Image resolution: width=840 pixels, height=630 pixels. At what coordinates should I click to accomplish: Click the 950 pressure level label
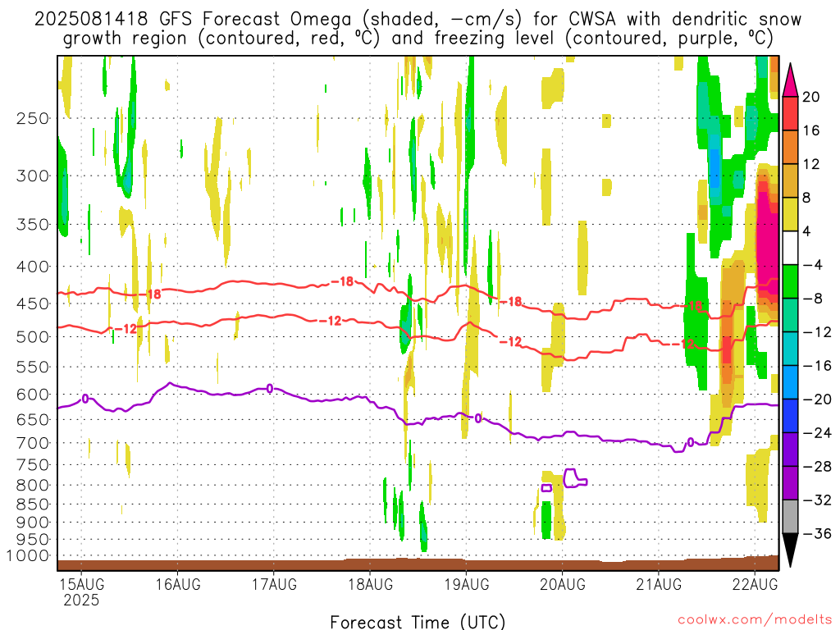33,540
